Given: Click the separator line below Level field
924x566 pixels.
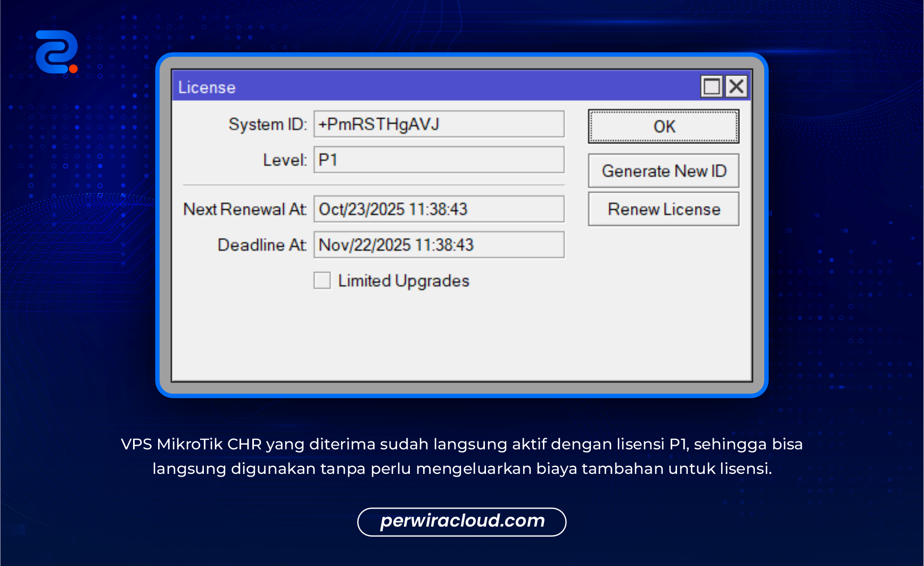Looking at the screenshot, I should coord(373,185).
